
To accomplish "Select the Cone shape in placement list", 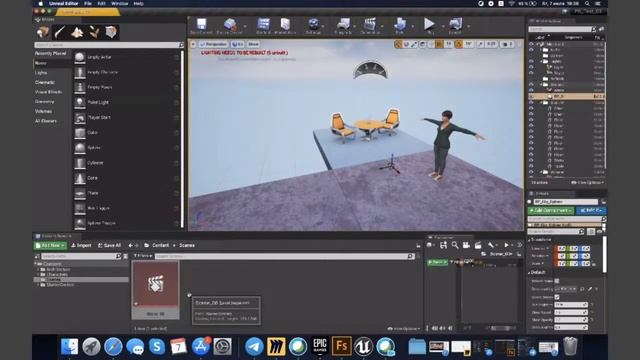I will coord(127,178).
